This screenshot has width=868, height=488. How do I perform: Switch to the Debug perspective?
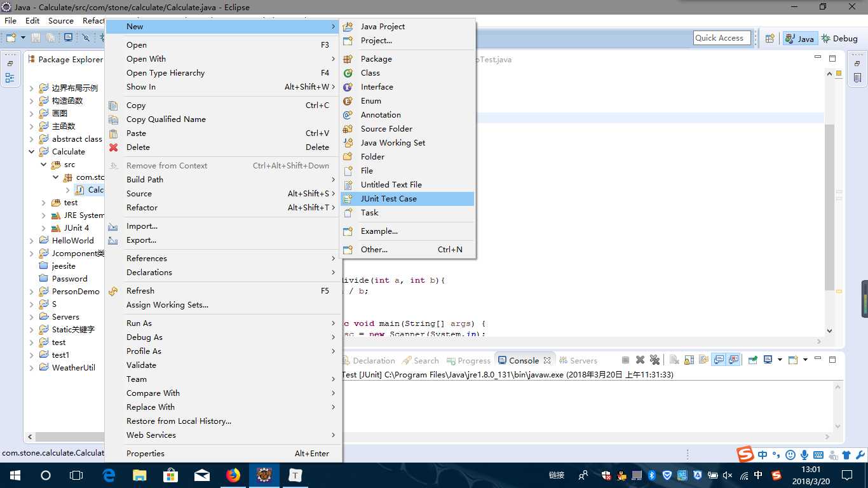(839, 38)
